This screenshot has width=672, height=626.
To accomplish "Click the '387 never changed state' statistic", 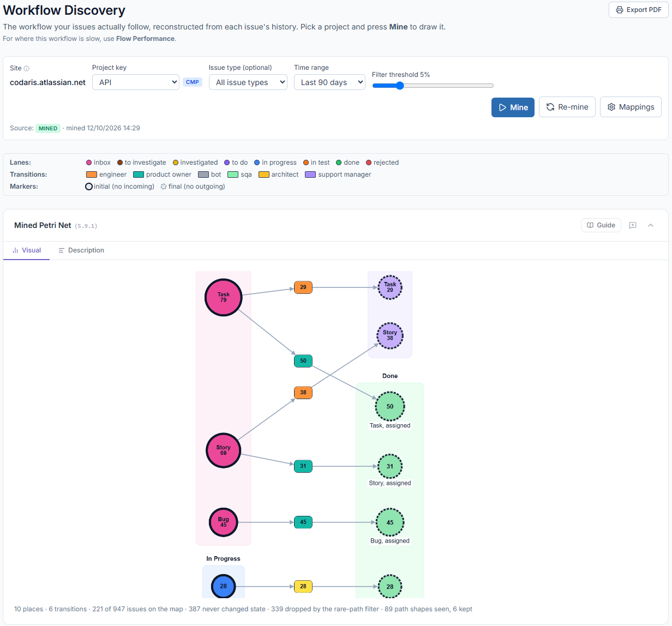I will [x=227, y=609].
